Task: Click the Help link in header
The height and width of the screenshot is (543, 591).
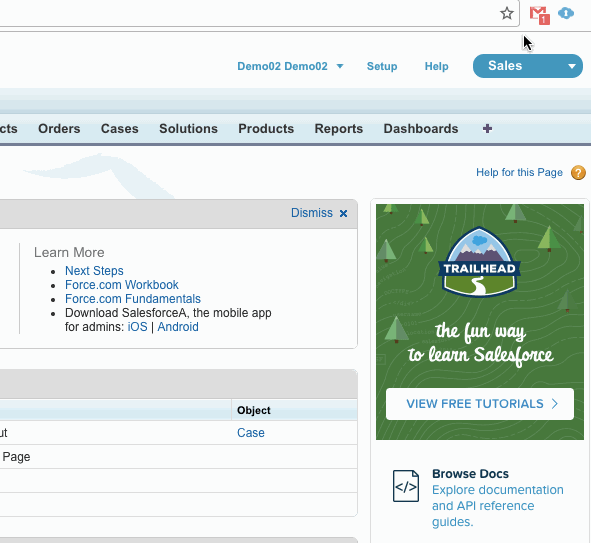Action: (x=436, y=66)
